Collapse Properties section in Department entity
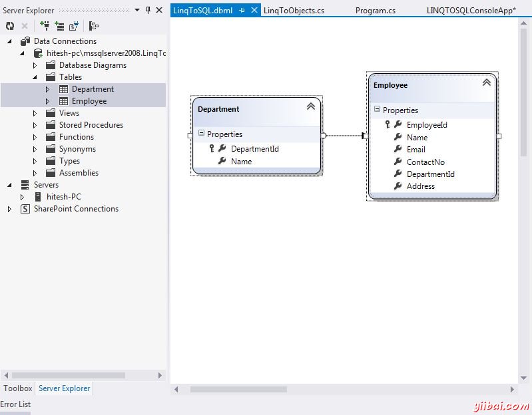Viewport: 532px width, 415px height. (201, 134)
